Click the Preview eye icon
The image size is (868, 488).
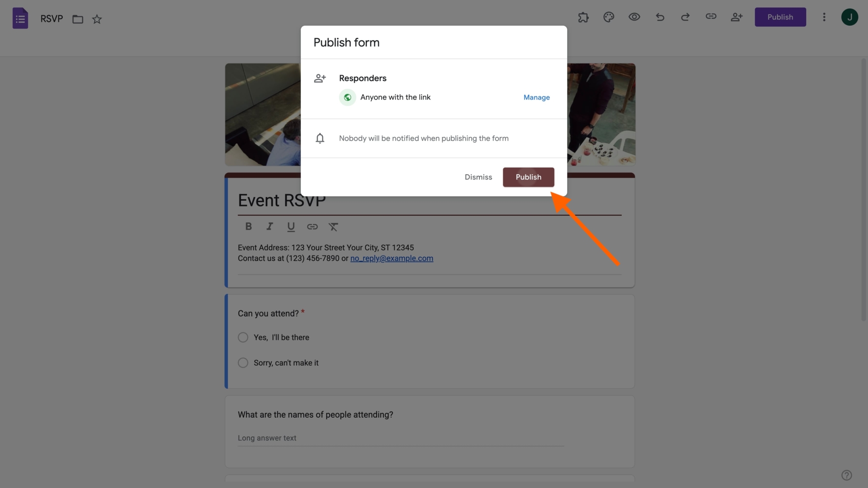coord(634,17)
